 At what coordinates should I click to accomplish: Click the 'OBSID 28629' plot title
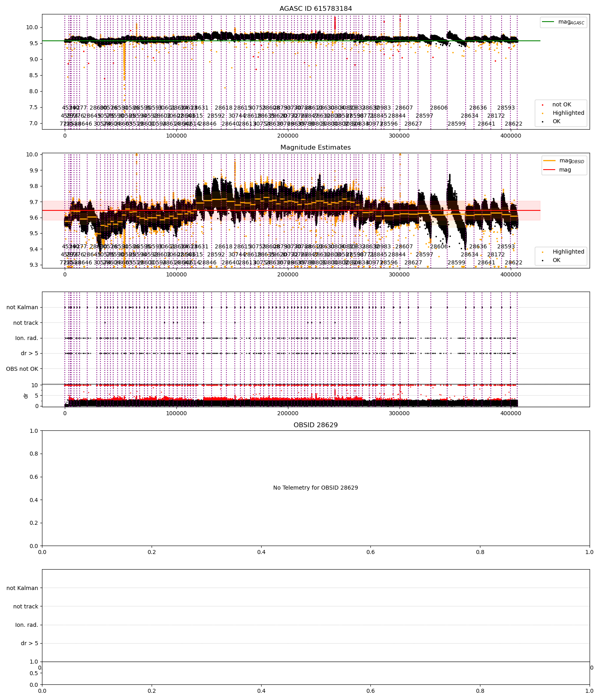click(x=316, y=425)
